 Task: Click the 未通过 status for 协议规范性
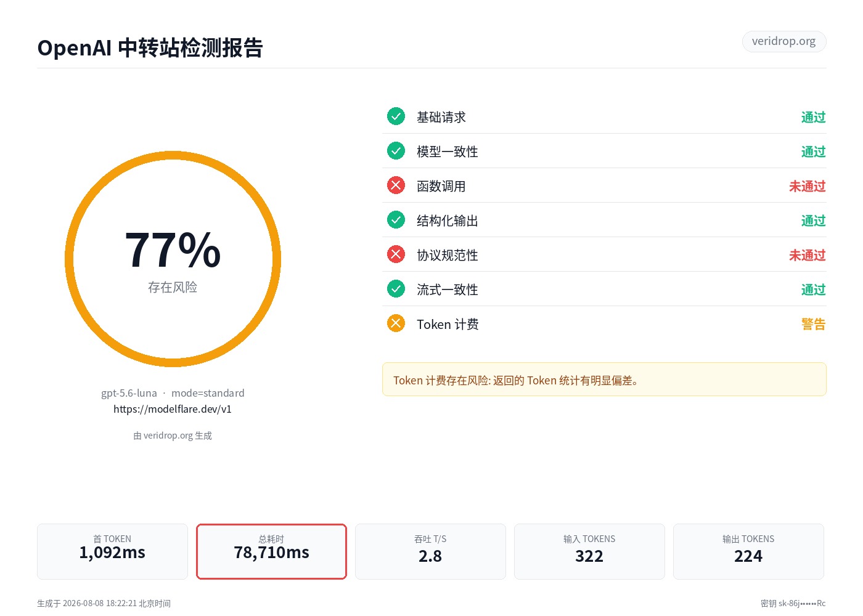pyautogui.click(x=807, y=255)
